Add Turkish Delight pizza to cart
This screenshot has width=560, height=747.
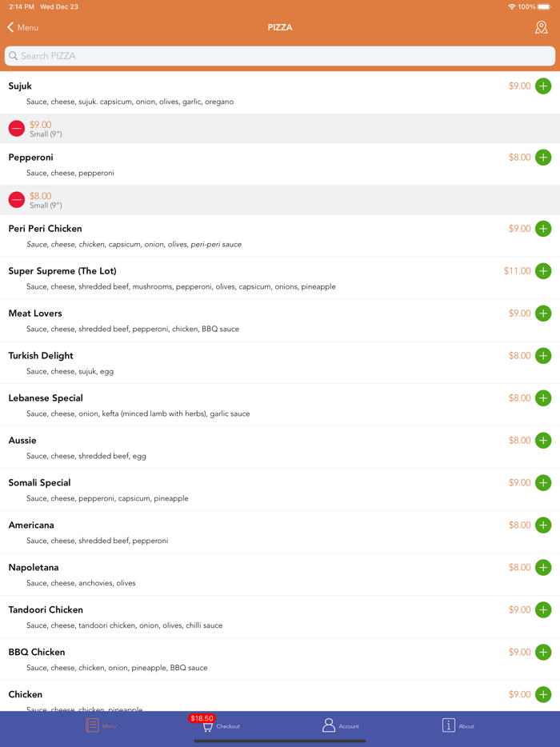click(x=543, y=356)
